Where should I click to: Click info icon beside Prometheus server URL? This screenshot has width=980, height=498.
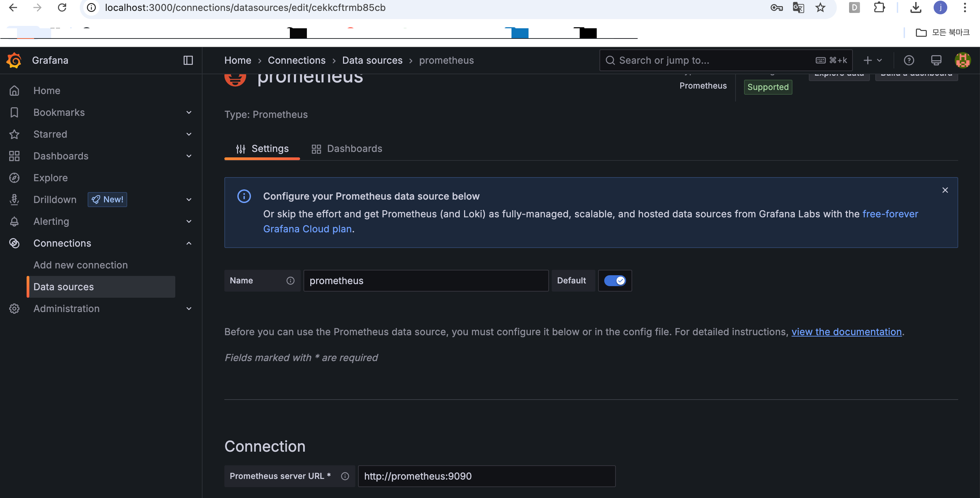[x=345, y=476]
